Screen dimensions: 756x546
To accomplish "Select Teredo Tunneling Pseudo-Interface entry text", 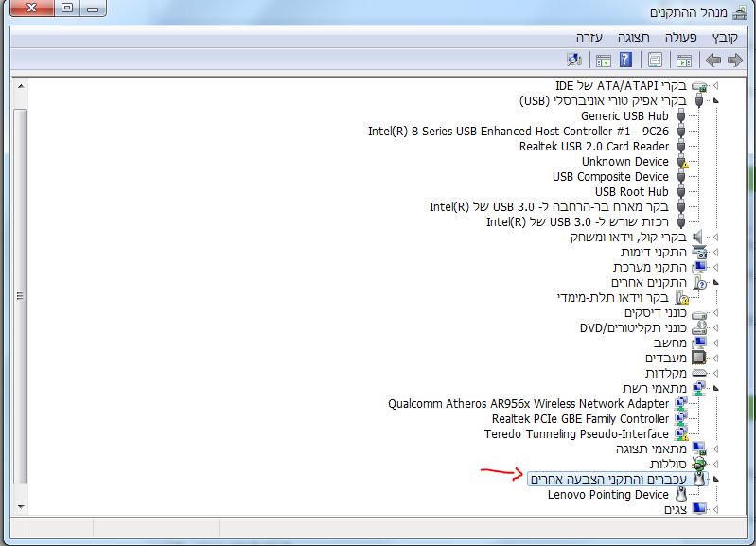I will (x=576, y=434).
